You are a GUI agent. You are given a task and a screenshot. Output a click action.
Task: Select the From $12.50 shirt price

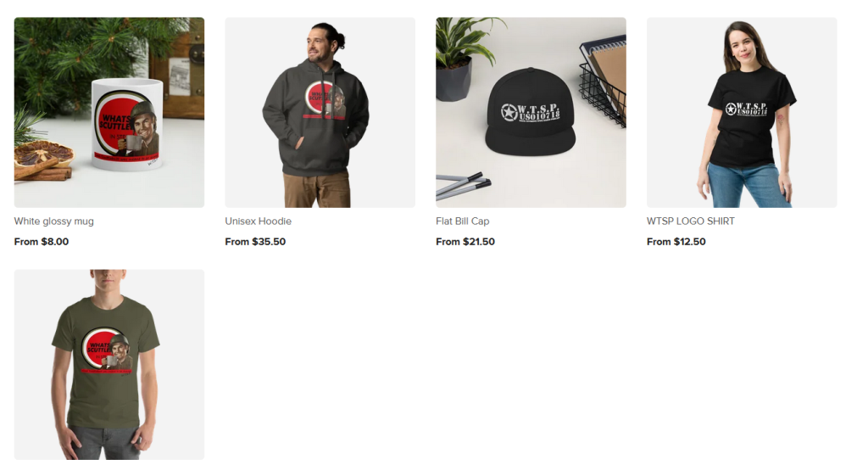(x=676, y=242)
